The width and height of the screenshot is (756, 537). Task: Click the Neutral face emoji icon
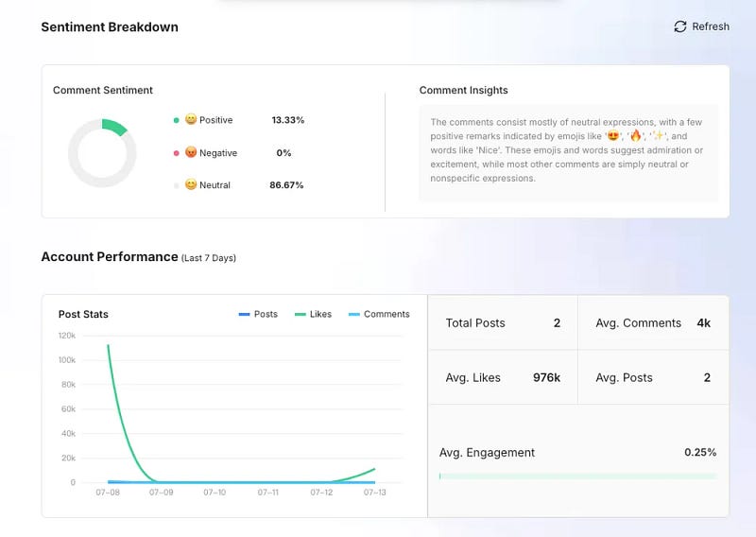[x=191, y=184]
